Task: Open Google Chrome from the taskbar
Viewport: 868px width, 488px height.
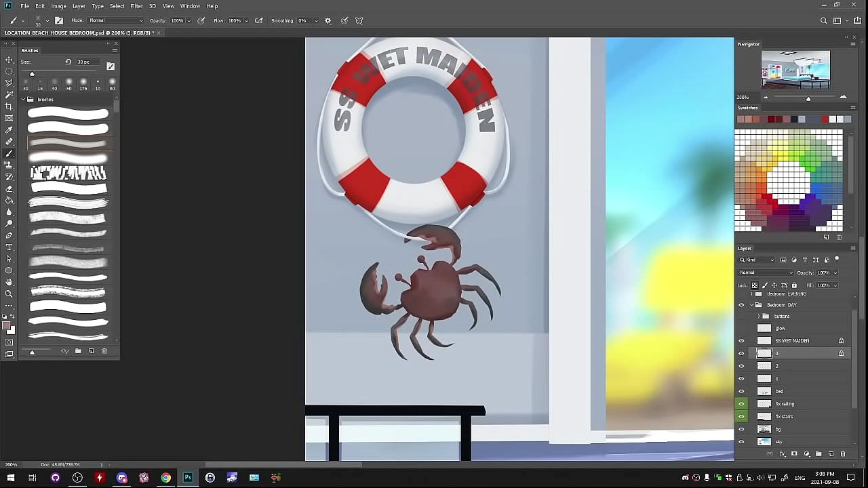Action: pyautogui.click(x=165, y=478)
